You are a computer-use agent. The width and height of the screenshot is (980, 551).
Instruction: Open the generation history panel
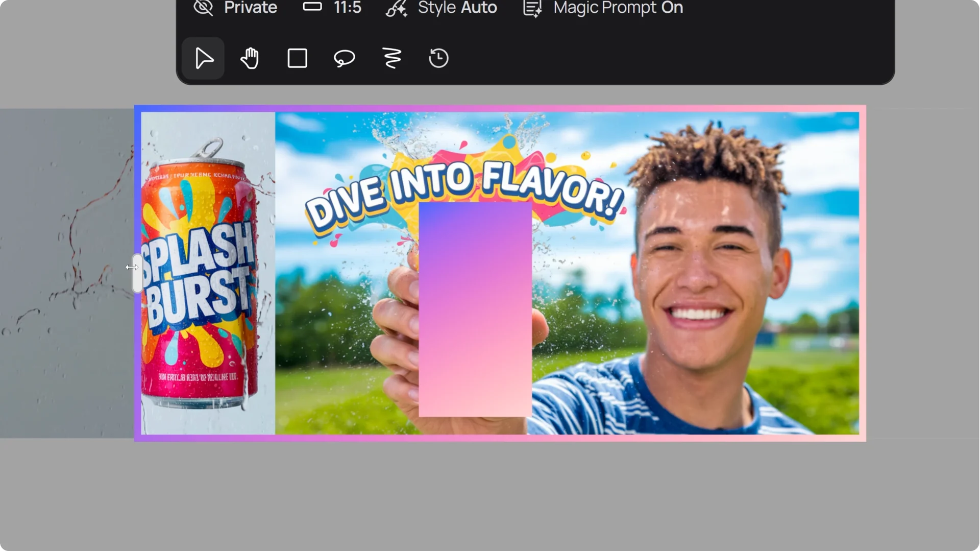coord(438,58)
